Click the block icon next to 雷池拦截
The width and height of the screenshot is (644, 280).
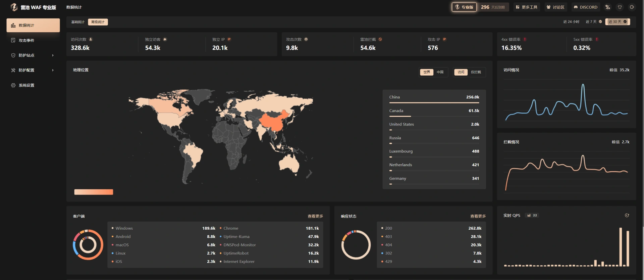(380, 39)
